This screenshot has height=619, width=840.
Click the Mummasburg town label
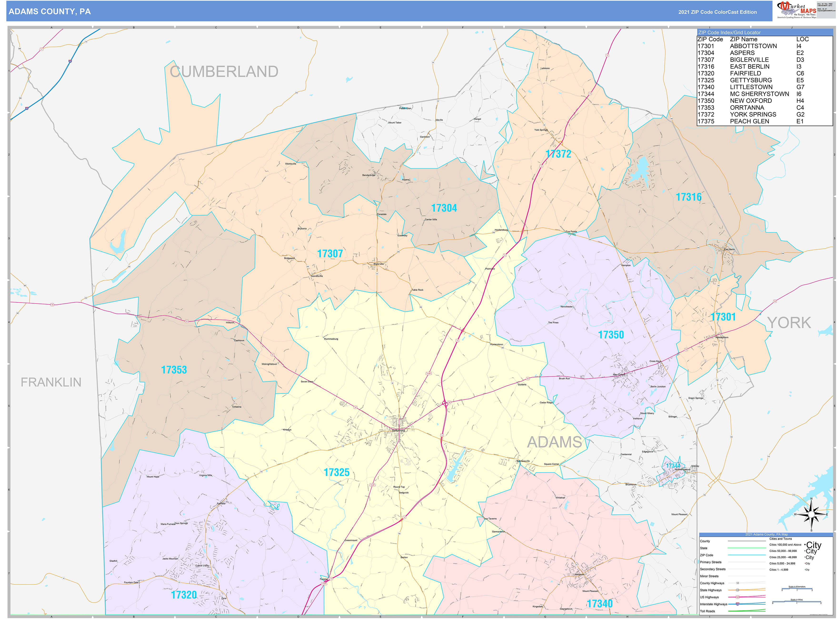pyautogui.click(x=331, y=339)
